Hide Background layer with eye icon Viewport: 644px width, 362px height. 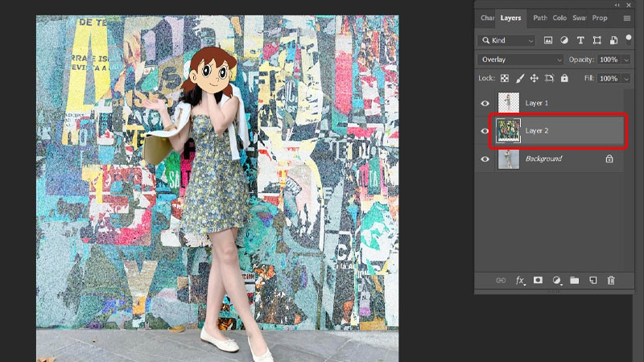[x=485, y=158]
